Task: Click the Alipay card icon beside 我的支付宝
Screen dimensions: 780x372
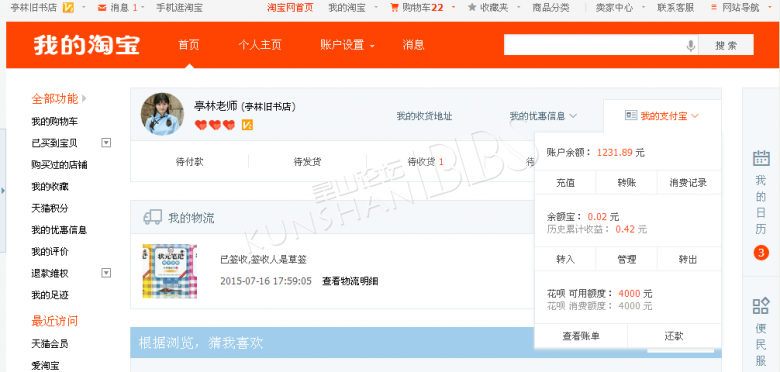Action: pyautogui.click(x=631, y=115)
